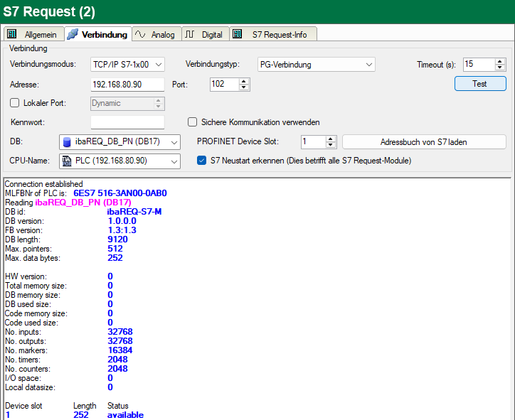Click Adressbuch von S7 laden button
Image resolution: width=515 pixels, height=420 pixels.
pos(424,141)
